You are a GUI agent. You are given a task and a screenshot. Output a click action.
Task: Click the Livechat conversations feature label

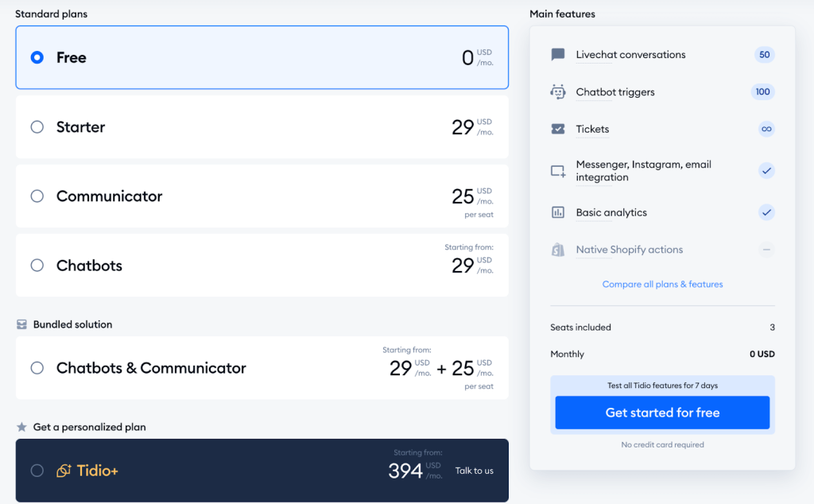(x=630, y=55)
